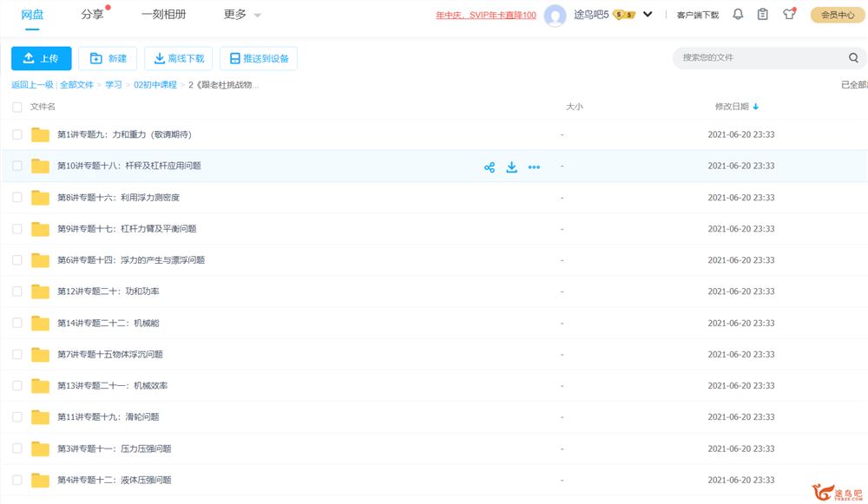
Task: Sort by 修改日期 column header
Action: click(732, 107)
